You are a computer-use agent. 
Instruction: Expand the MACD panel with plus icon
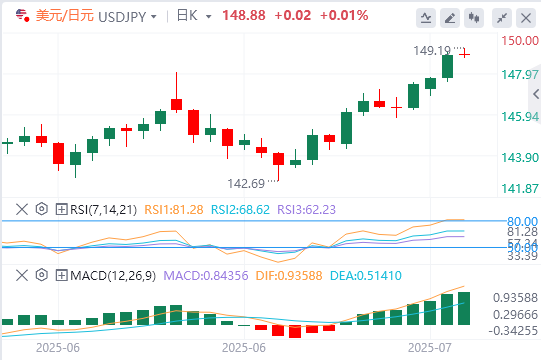pyautogui.click(x=61, y=275)
